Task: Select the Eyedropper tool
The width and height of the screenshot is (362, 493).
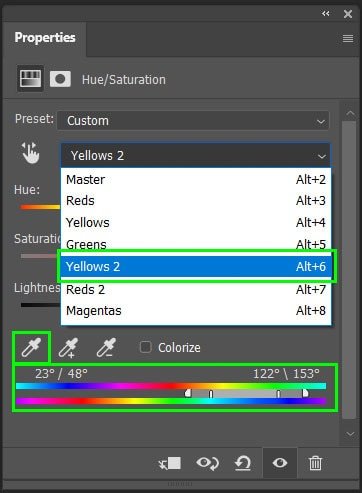Action: click(x=31, y=347)
